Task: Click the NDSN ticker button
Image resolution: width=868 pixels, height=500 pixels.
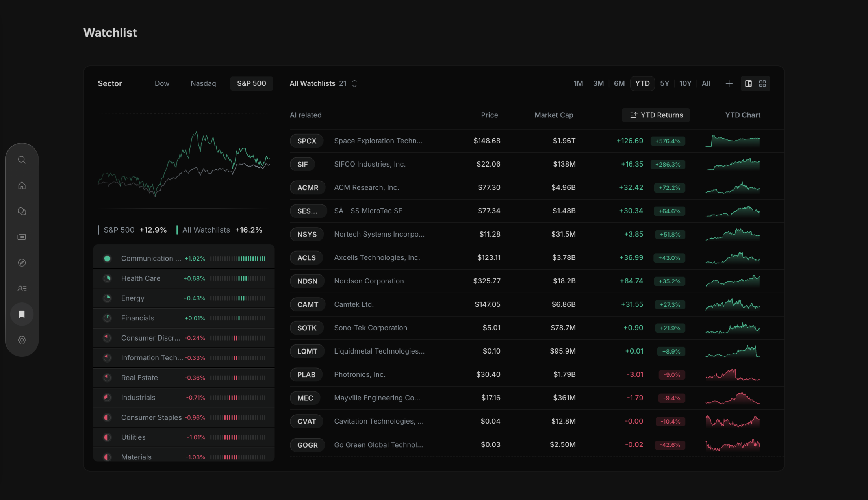Action: point(307,281)
